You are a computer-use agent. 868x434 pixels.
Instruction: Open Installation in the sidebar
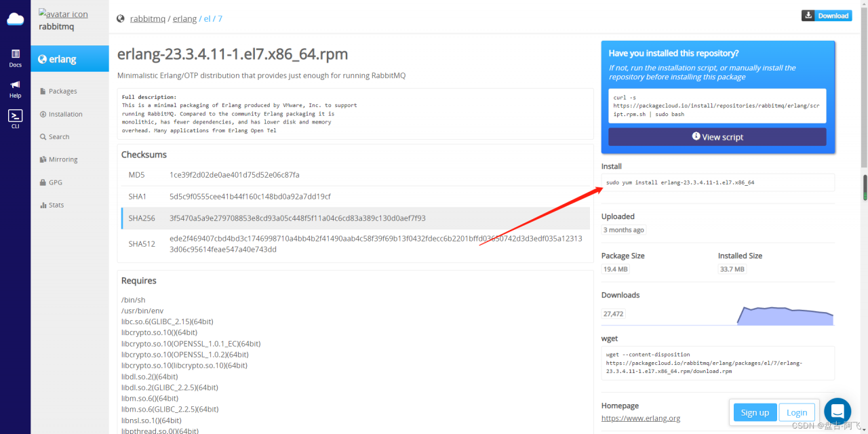click(61, 114)
